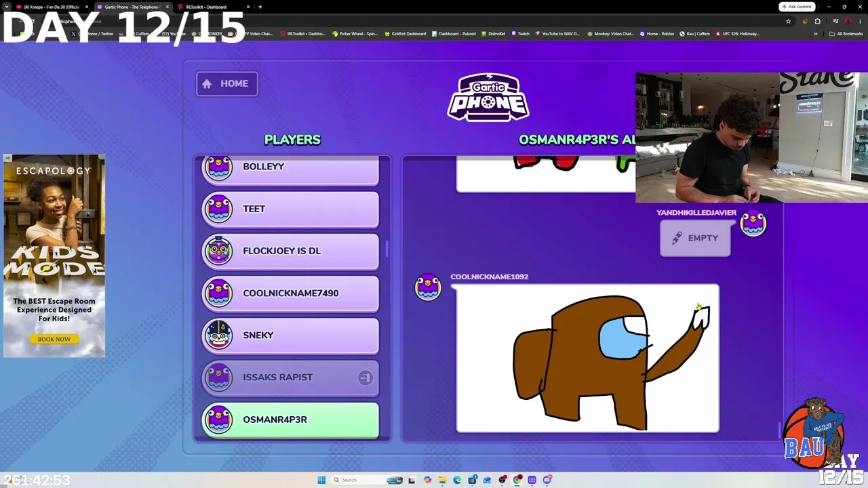This screenshot has height=488, width=868.
Task: Open the YouTube to WAV bookmark
Action: pos(558,33)
